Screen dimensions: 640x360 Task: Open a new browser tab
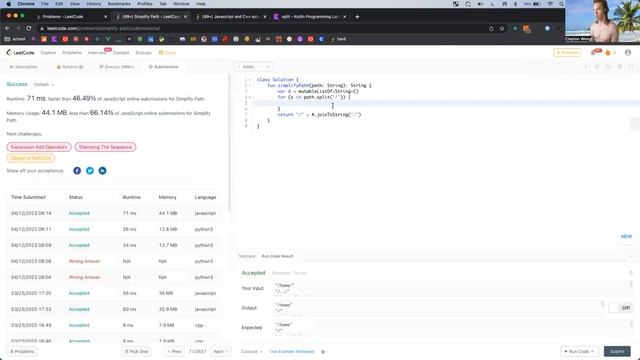pos(357,17)
